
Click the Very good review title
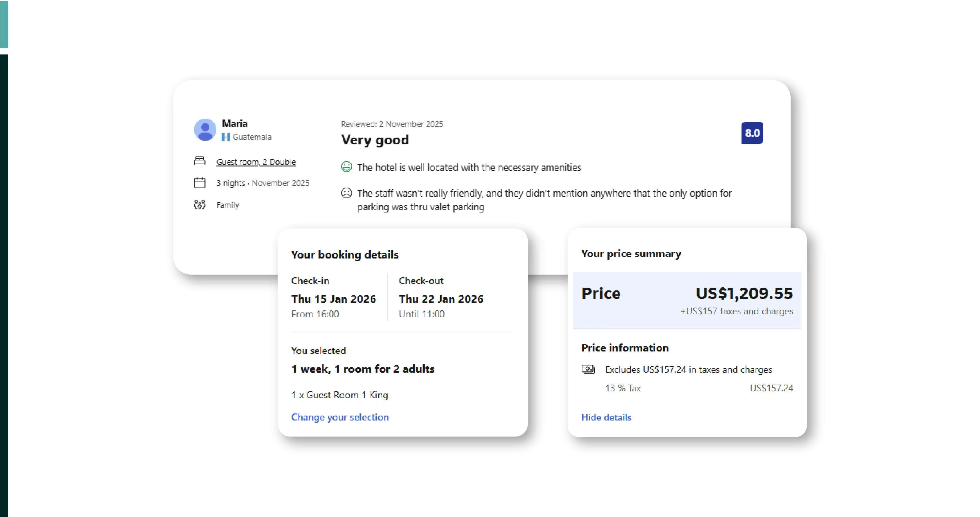(375, 140)
